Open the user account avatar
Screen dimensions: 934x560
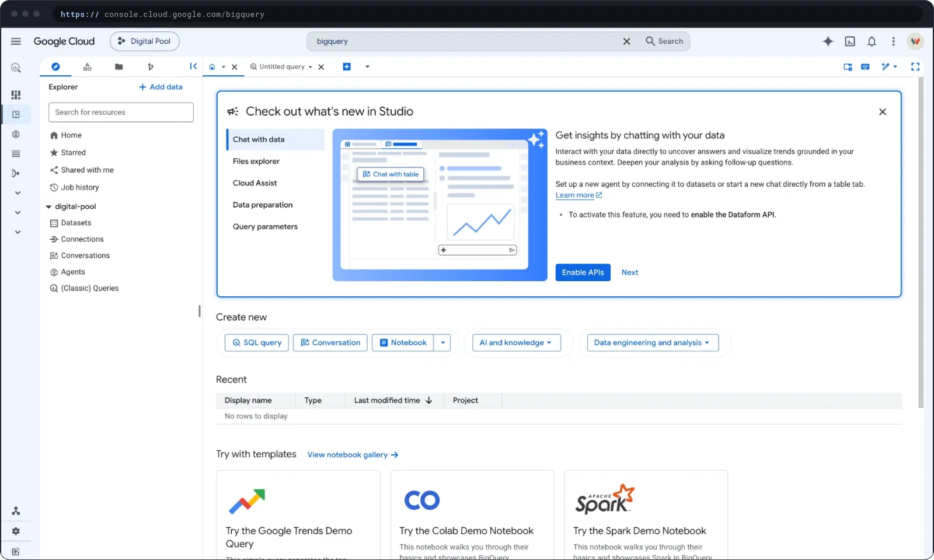click(915, 41)
